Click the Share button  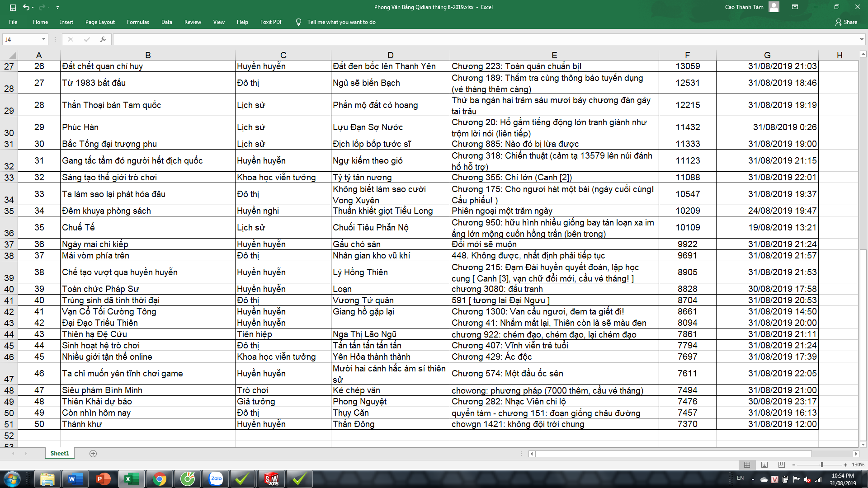point(846,22)
